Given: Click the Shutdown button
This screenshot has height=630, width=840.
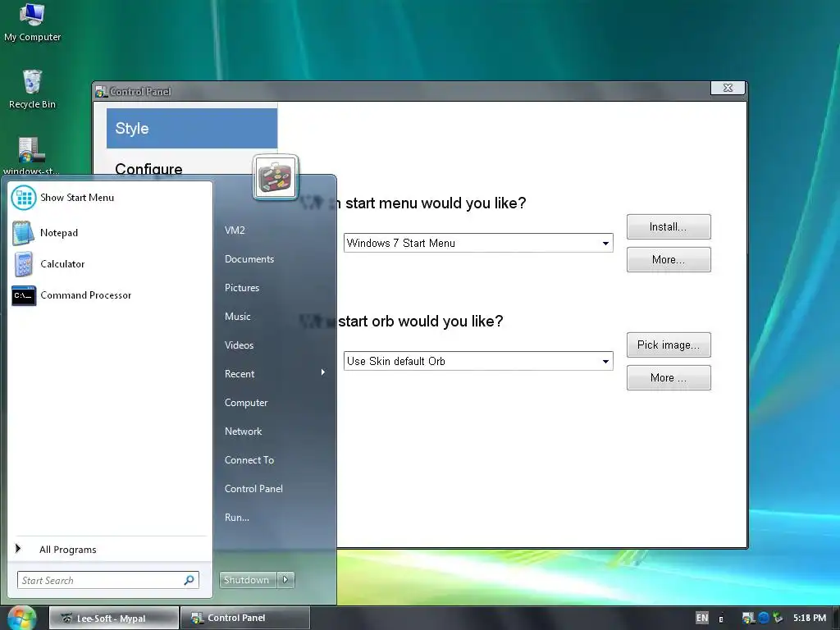Looking at the screenshot, I should (x=248, y=580).
